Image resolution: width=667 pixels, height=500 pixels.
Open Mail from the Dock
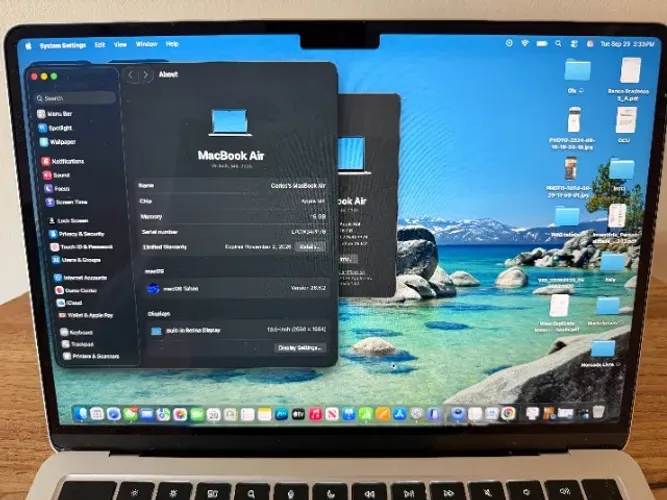pyautogui.click(x=147, y=414)
